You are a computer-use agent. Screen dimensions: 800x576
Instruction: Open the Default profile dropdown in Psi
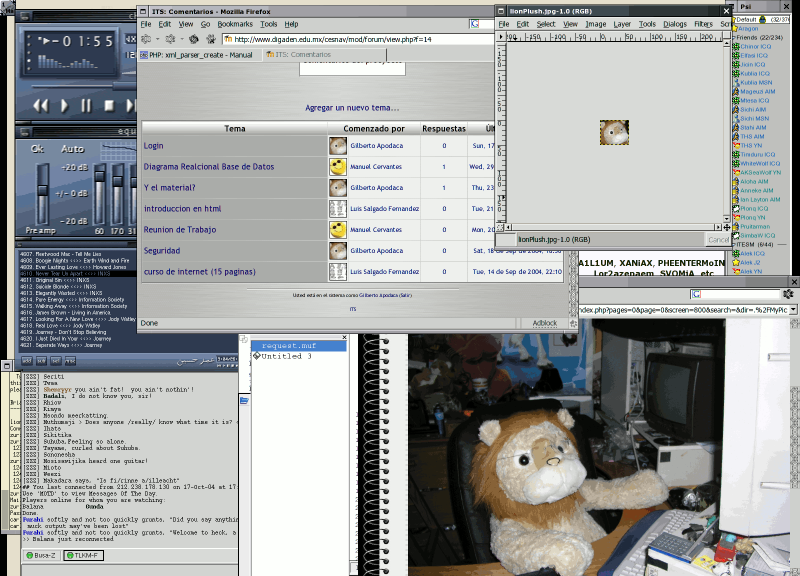(x=746, y=19)
